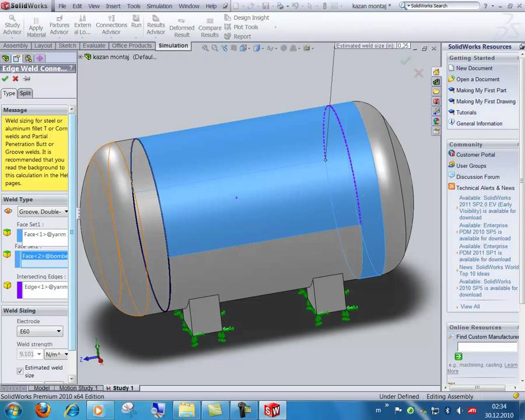Click the blue Face Set2 color swatch

(17, 259)
